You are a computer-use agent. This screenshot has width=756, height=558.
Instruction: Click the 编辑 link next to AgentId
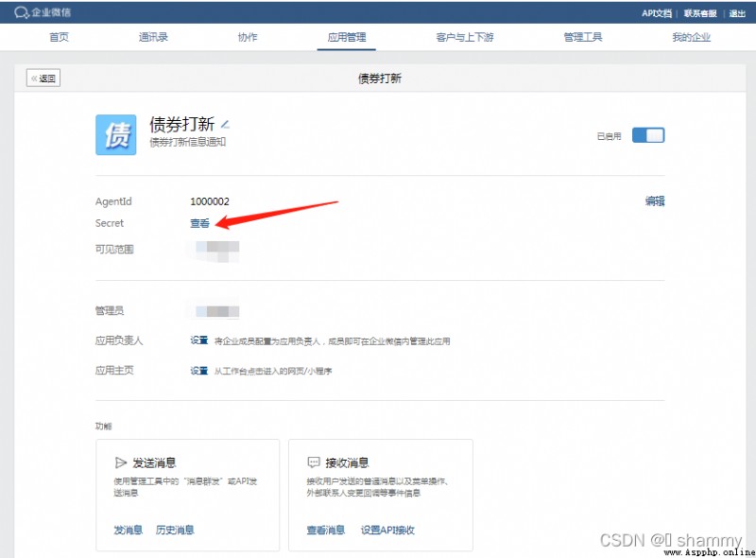[x=655, y=201]
